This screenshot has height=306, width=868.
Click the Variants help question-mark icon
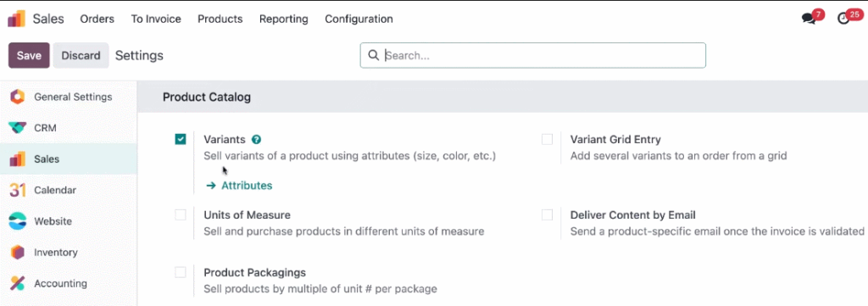coord(256,140)
